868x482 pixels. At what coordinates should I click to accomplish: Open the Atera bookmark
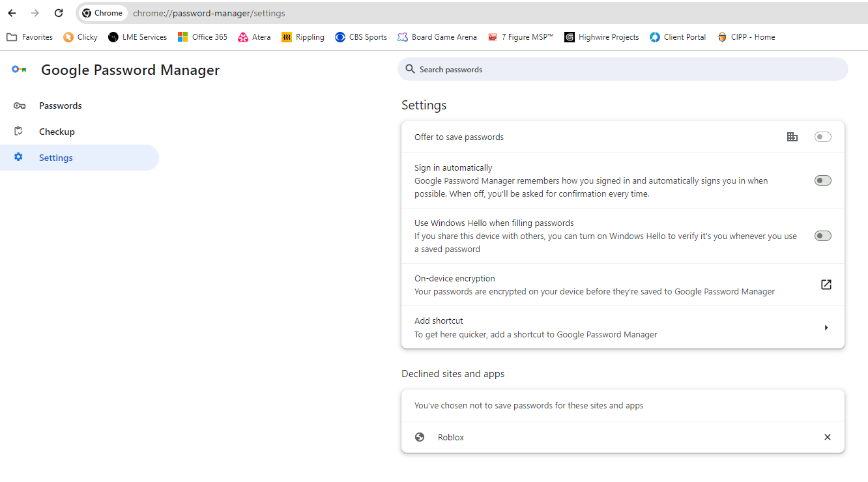coord(254,37)
